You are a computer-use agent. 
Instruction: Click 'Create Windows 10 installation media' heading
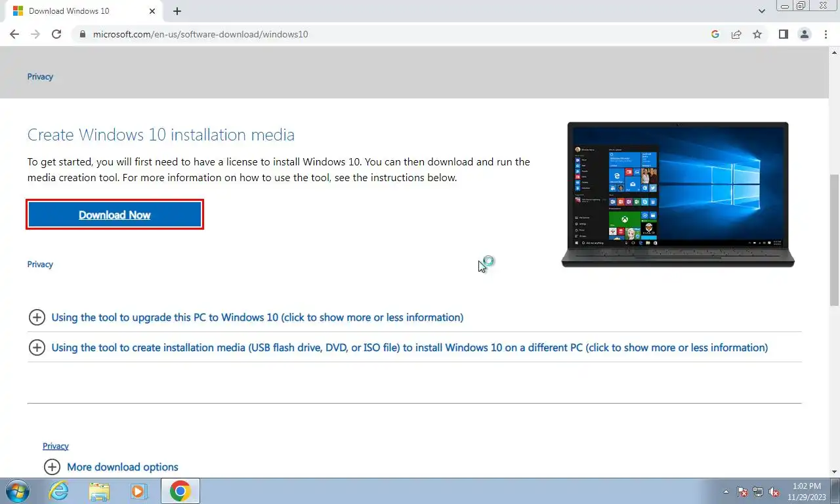click(161, 135)
